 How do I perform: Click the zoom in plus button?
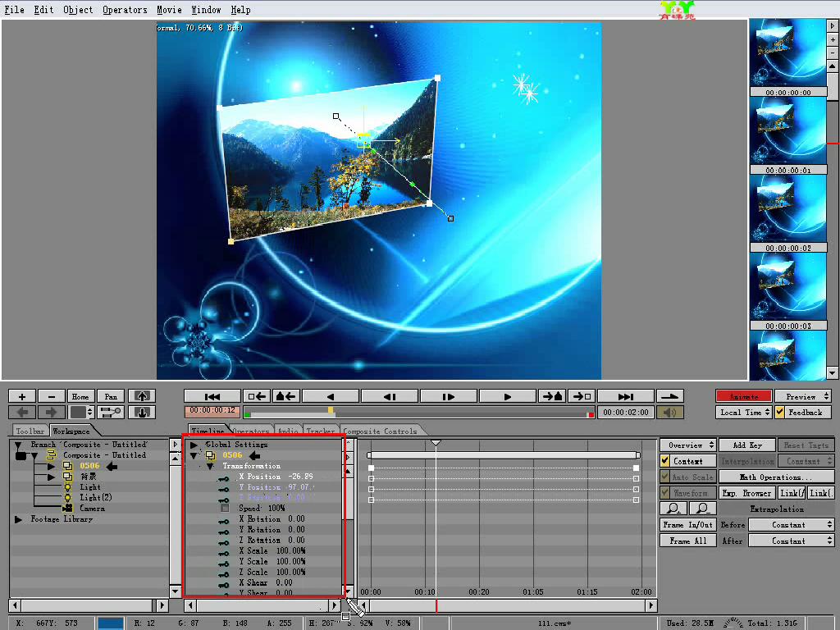click(22, 396)
